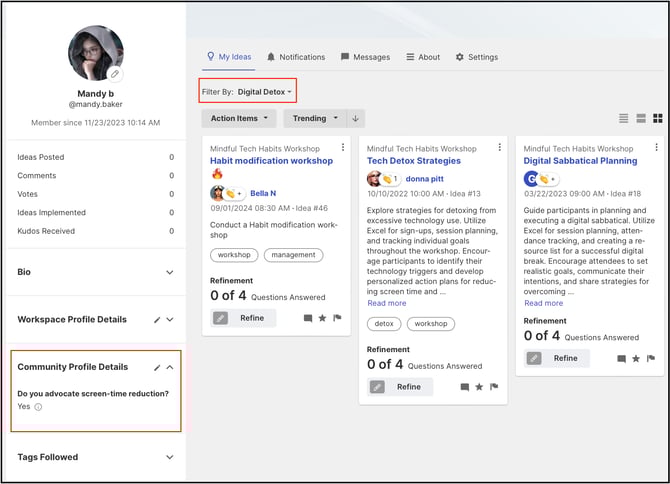Switch to grid view layout icon
The width and height of the screenshot is (670, 484).
658,118
